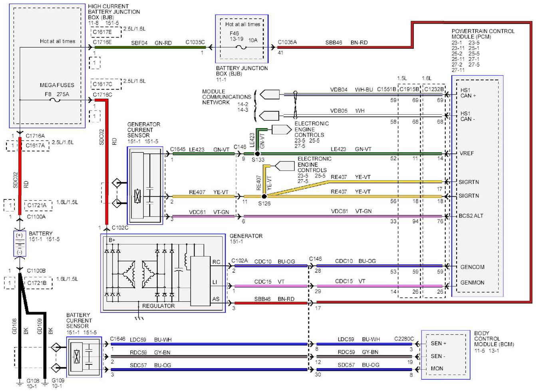
Task: Select connector label C1716E
Action: 102,42
